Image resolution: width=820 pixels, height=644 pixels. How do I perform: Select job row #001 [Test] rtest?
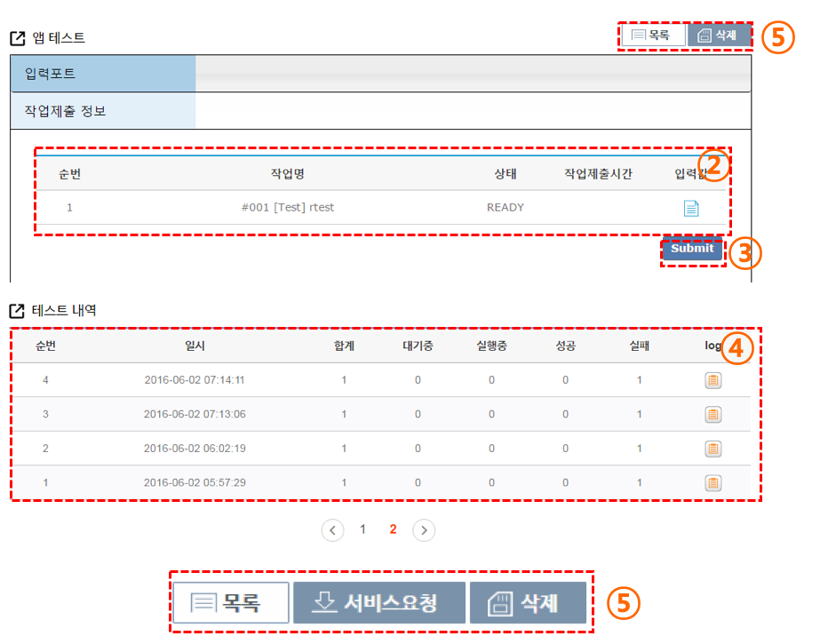382,208
